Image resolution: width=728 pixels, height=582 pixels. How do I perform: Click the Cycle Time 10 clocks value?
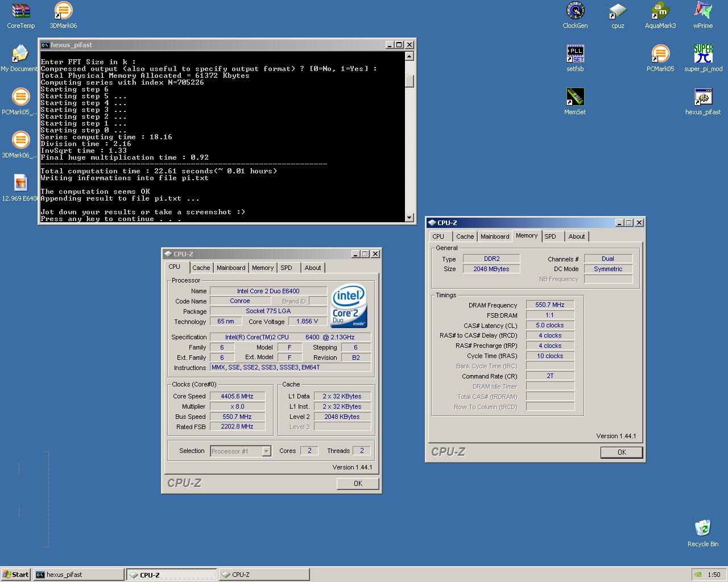(550, 356)
